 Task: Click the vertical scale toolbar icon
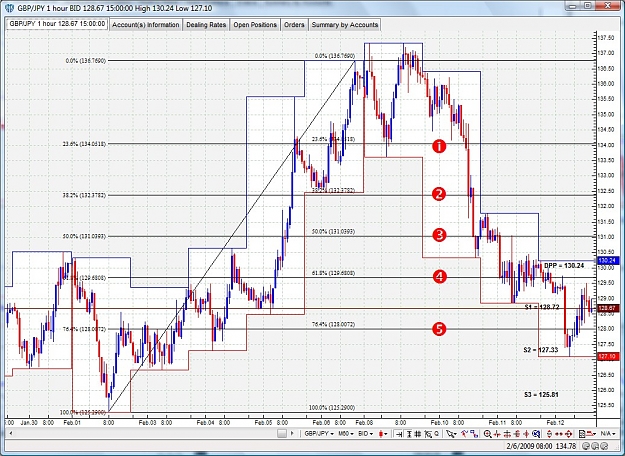pos(409,434)
